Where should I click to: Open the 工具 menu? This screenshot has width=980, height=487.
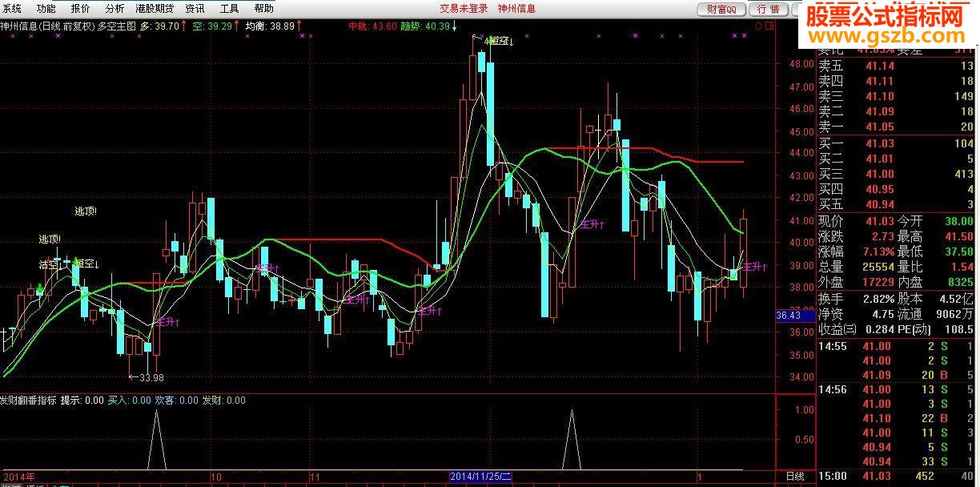pyautogui.click(x=230, y=9)
